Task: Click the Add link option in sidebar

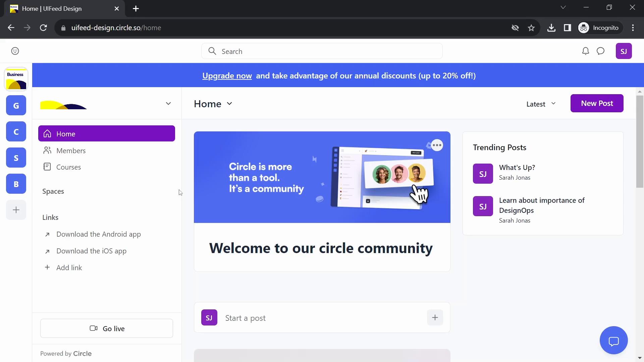Action: coord(69,267)
